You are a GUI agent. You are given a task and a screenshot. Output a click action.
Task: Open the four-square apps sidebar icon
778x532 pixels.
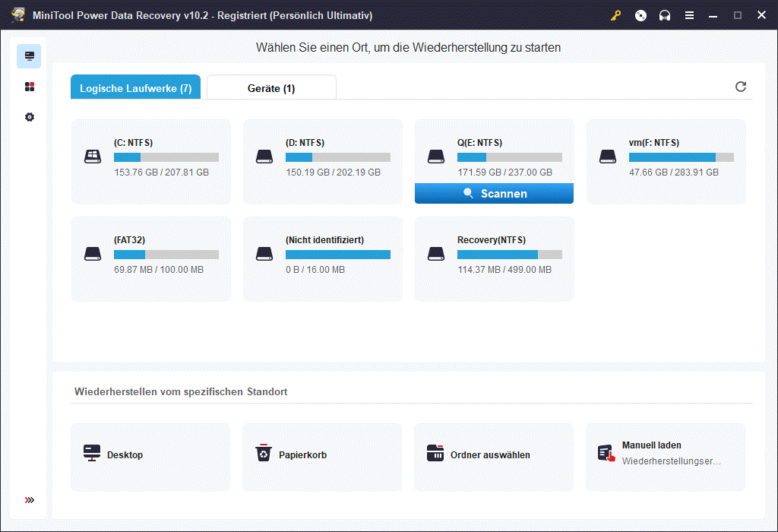tap(30, 87)
